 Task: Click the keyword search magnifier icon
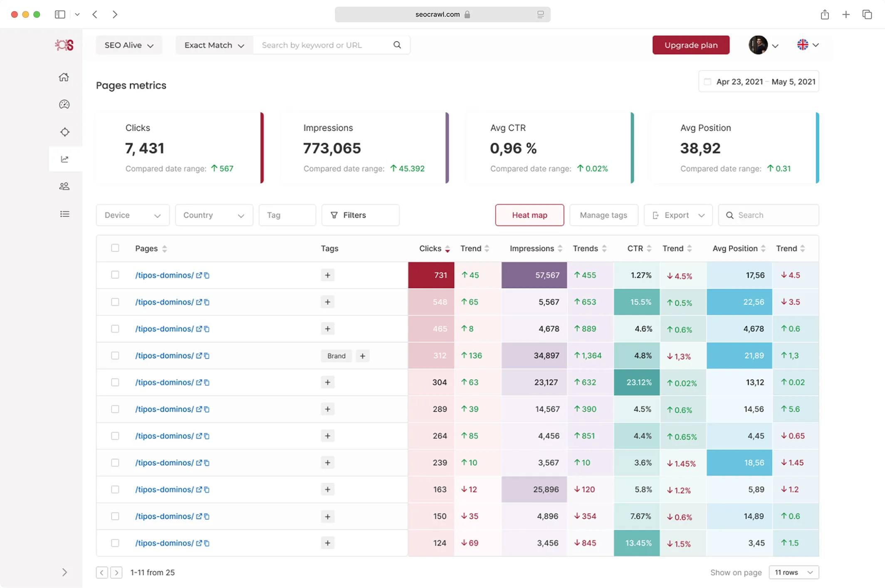[397, 45]
